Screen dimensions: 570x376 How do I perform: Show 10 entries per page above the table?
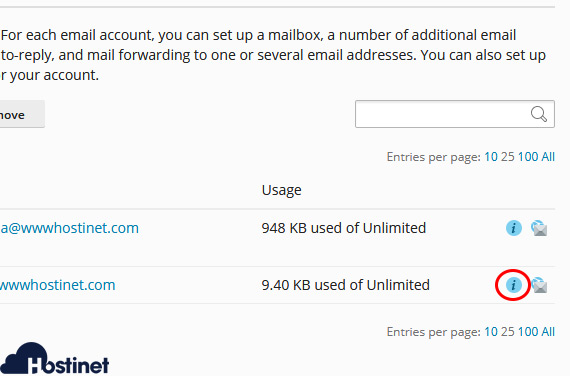491,157
